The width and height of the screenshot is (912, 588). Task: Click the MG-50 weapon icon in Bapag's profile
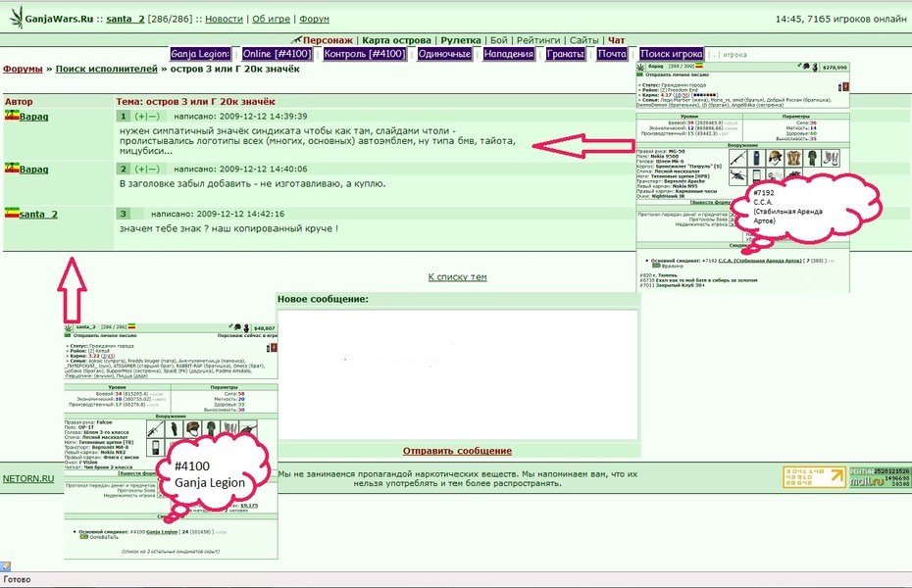click(x=737, y=158)
